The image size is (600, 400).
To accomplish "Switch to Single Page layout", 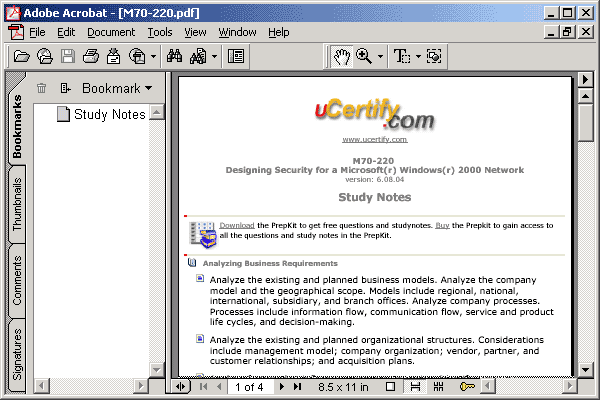I will (x=390, y=387).
